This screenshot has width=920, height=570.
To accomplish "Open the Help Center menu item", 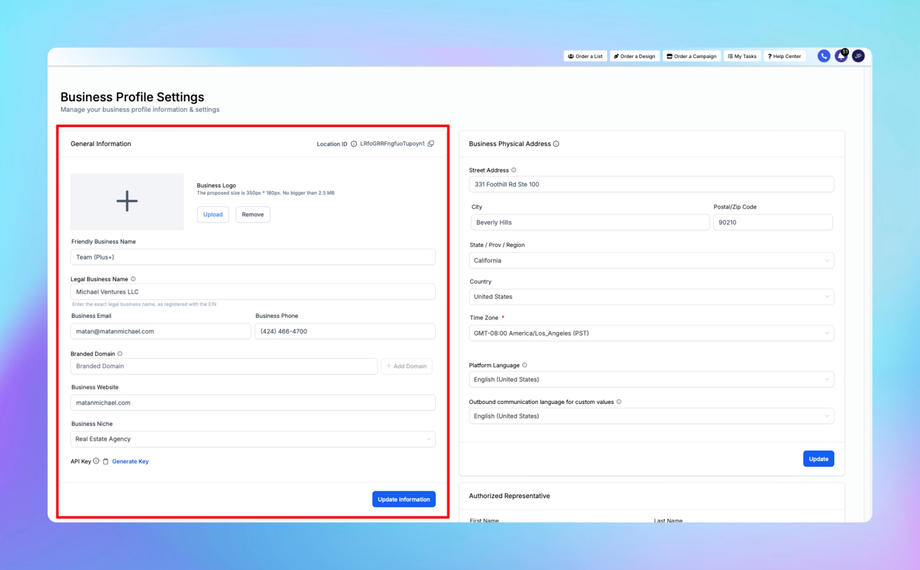I will coord(784,56).
